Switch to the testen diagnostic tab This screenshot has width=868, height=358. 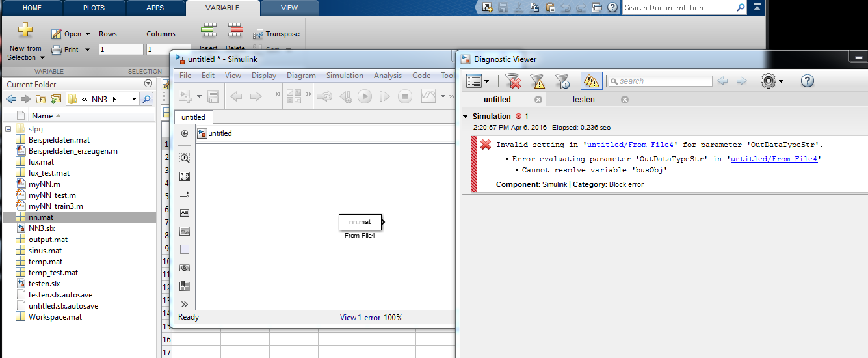coord(583,100)
